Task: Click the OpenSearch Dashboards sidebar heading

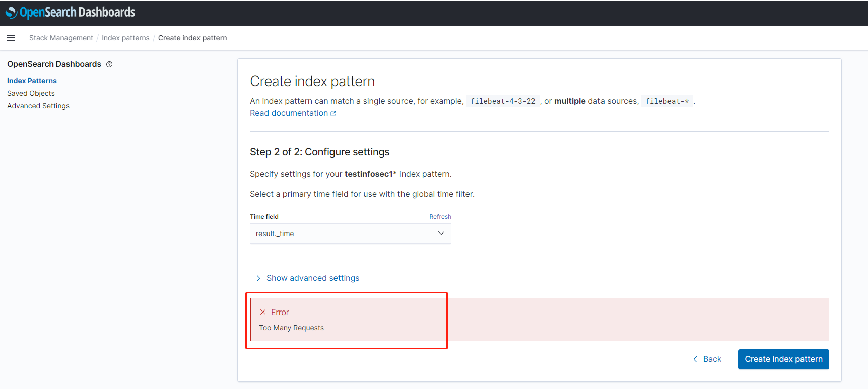Action: tap(54, 64)
